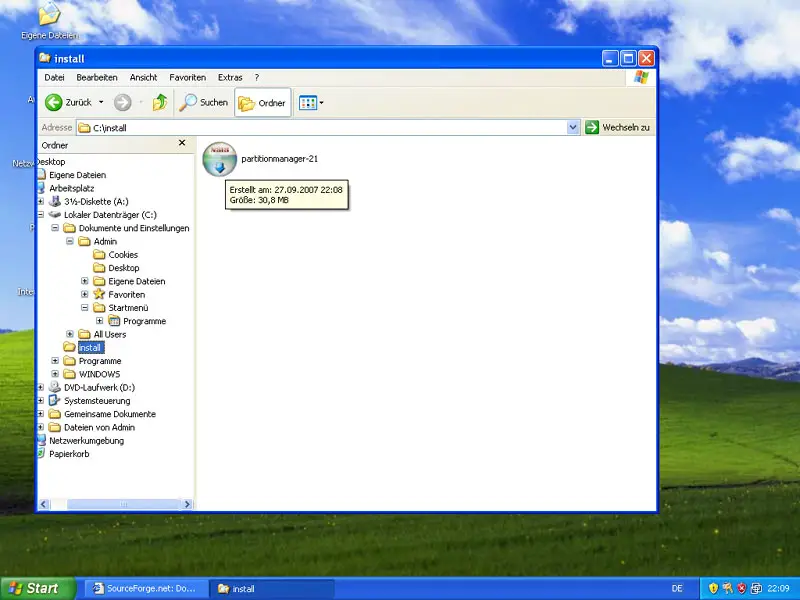
Task: Click the green Zurück back arrow
Action: 54,103
